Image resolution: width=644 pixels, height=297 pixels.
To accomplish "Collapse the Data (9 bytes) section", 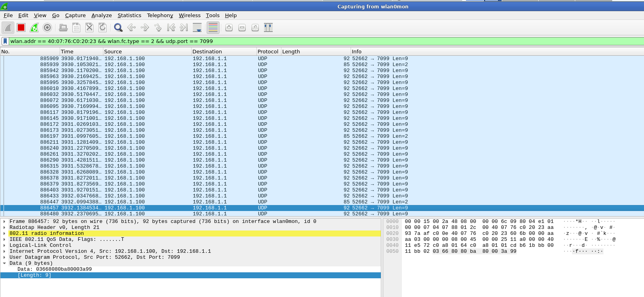I will click(x=4, y=263).
